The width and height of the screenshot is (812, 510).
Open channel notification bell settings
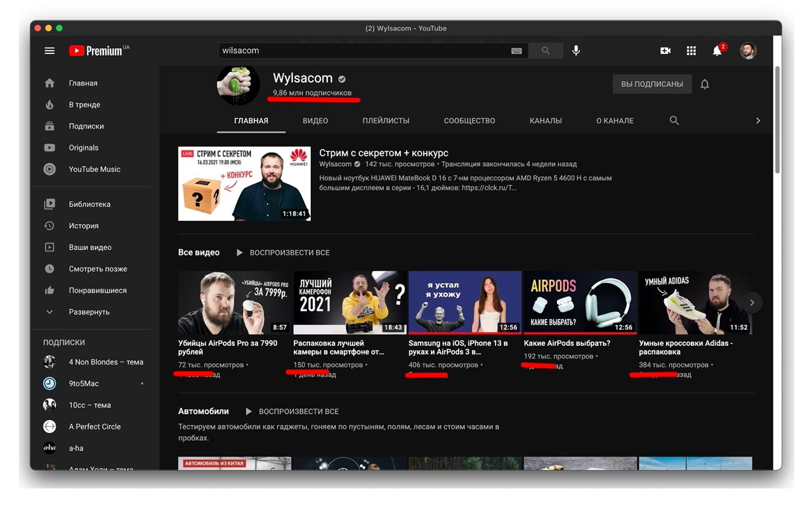pyautogui.click(x=705, y=84)
